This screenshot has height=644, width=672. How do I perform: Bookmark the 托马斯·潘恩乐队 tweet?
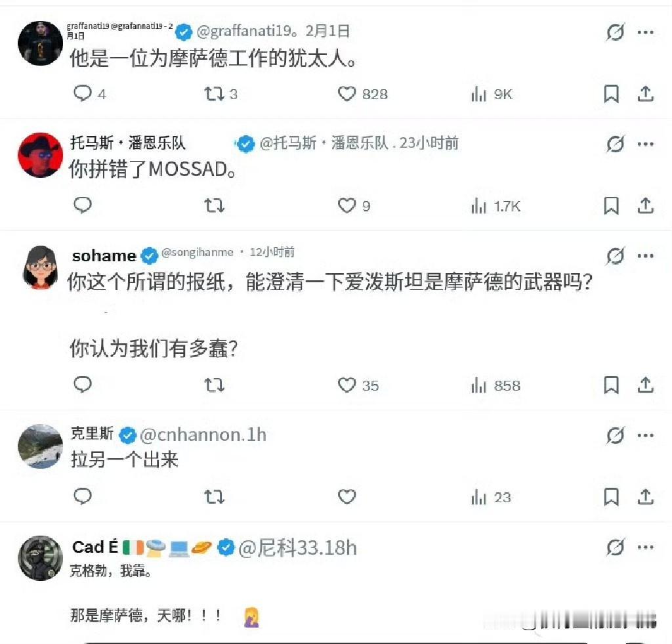point(611,206)
